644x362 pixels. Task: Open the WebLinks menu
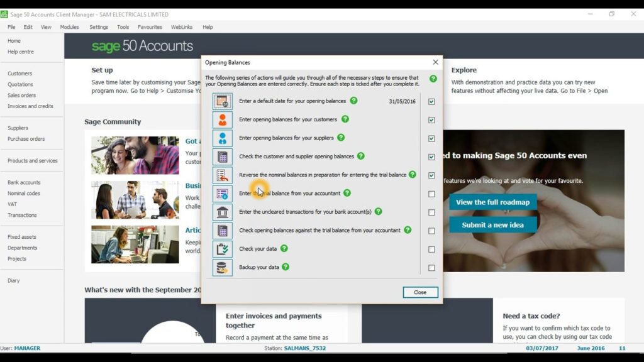pos(182,27)
